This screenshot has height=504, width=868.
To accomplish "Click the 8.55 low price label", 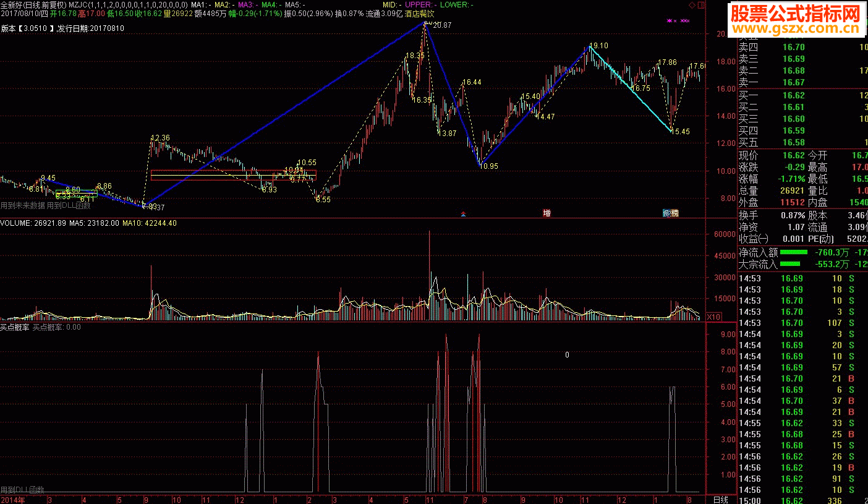I will [323, 200].
